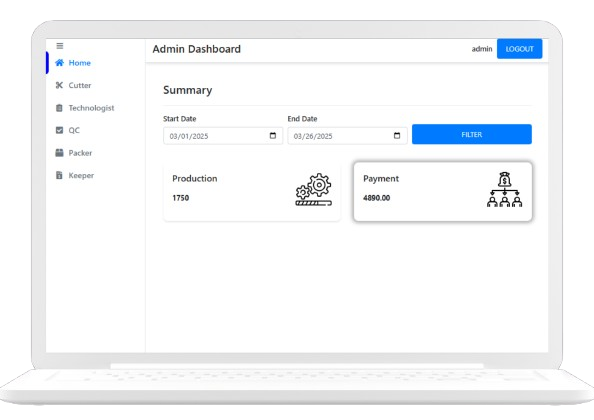
Task: Click the Production gears icon
Action: click(x=313, y=189)
